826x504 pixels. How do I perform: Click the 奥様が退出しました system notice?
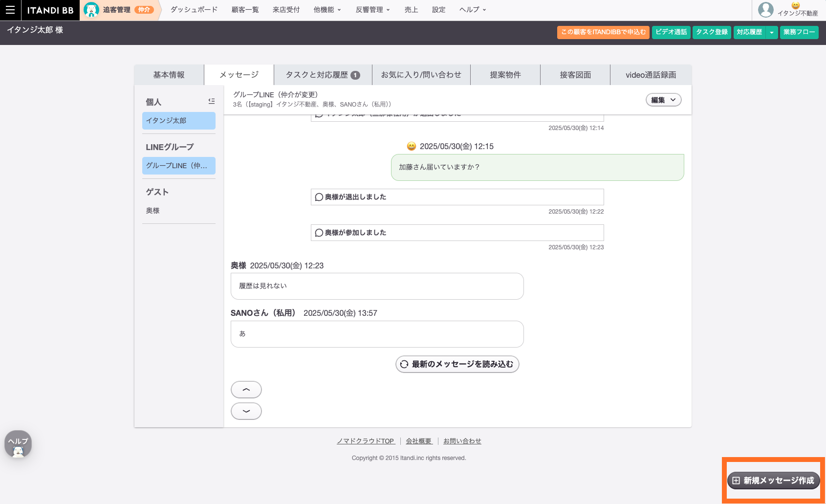tap(457, 197)
